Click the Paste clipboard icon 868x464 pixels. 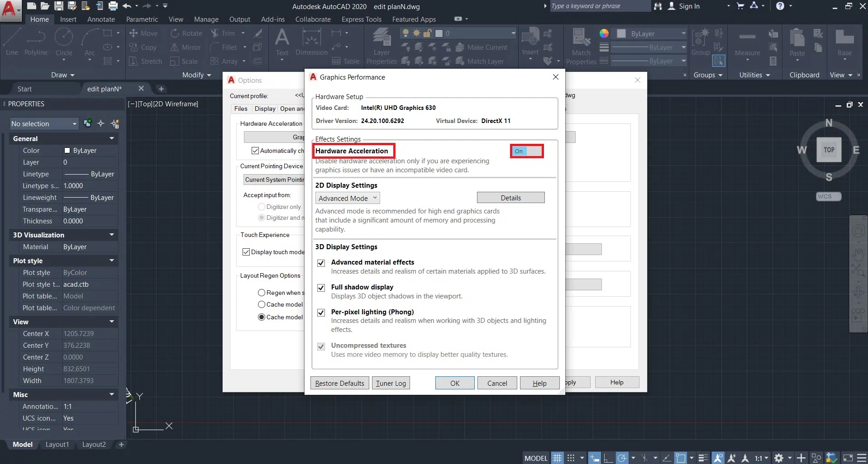(797, 42)
